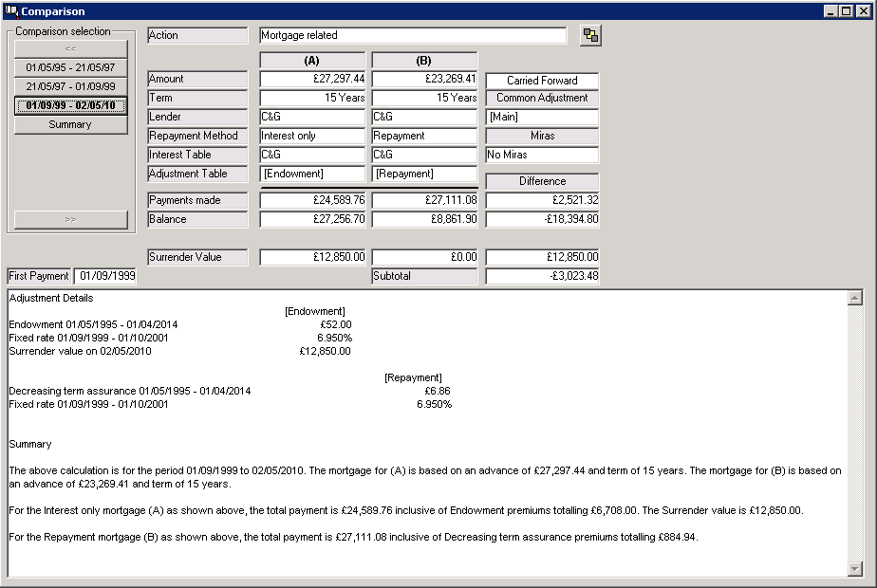This screenshot has height=588, width=877.
Task: Click the No Miras field
Action: pos(542,155)
